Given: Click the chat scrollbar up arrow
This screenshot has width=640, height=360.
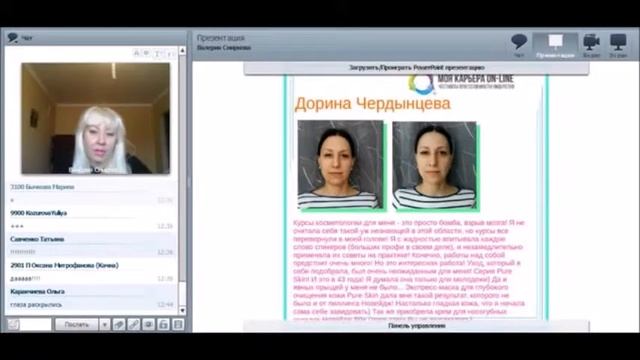Looking at the screenshot, I should [x=182, y=50].
